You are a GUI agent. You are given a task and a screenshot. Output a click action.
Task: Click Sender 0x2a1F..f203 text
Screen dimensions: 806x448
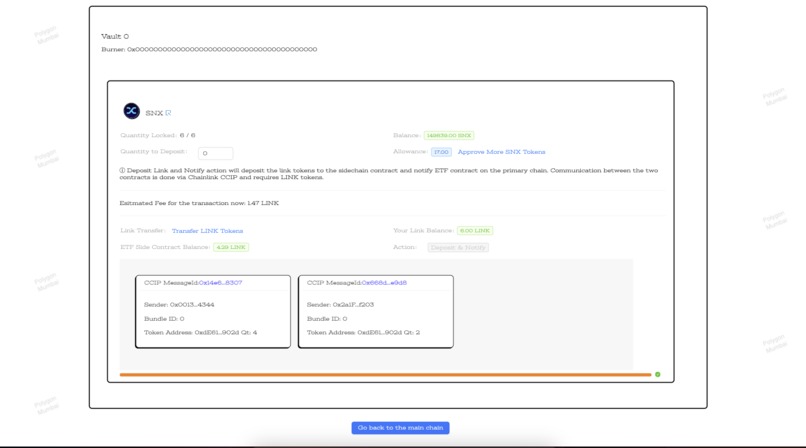pyautogui.click(x=340, y=305)
